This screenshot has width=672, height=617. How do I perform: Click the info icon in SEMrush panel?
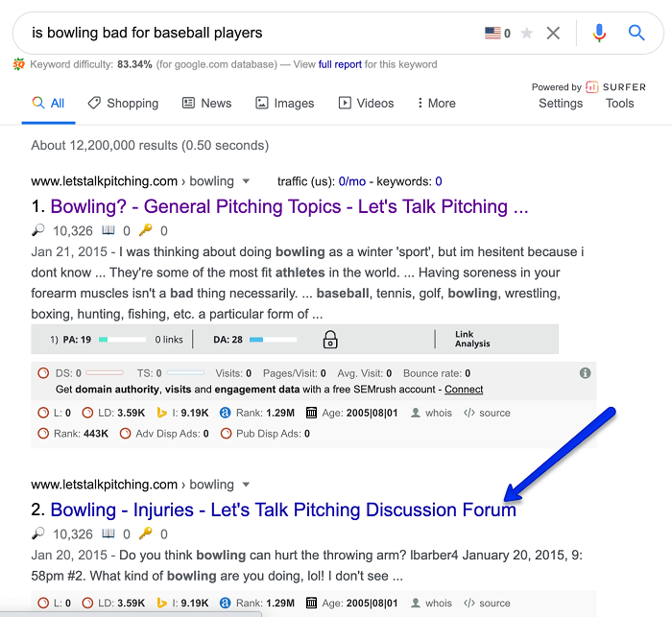tap(585, 373)
